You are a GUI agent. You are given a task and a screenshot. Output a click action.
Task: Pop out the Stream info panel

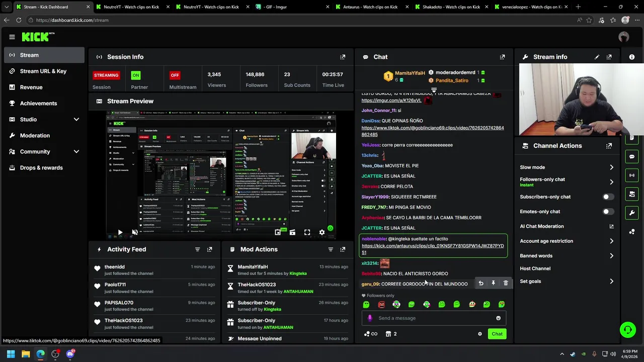click(609, 57)
